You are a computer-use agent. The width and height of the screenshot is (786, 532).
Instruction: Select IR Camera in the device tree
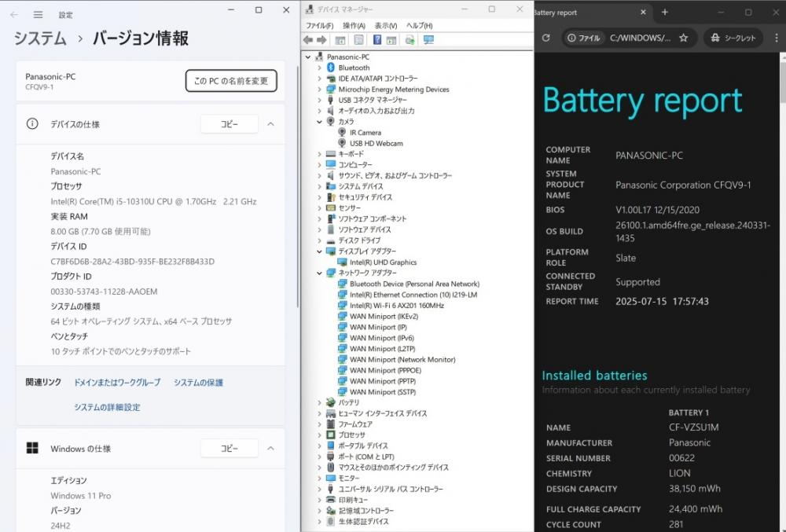[365, 132]
